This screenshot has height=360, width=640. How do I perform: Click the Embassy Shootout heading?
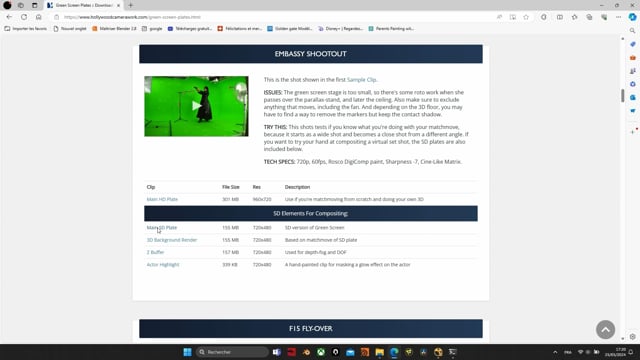click(x=311, y=54)
